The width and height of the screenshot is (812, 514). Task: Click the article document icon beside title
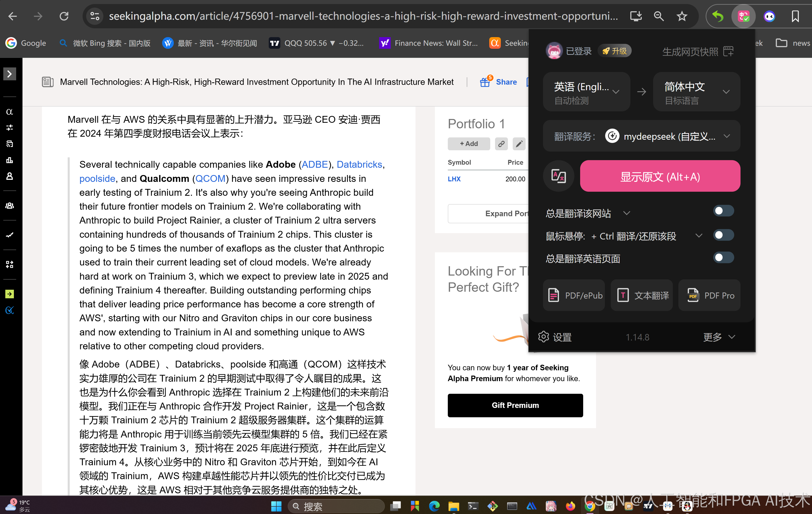point(47,82)
